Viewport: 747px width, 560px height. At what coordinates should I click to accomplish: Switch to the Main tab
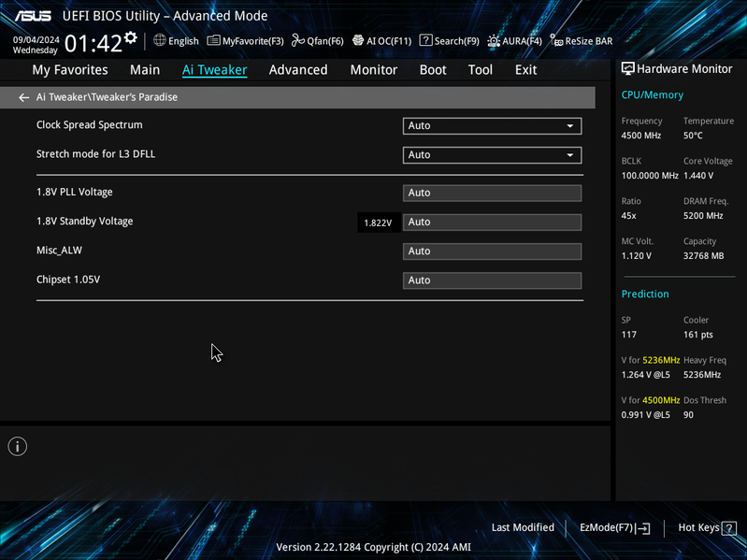tap(145, 70)
